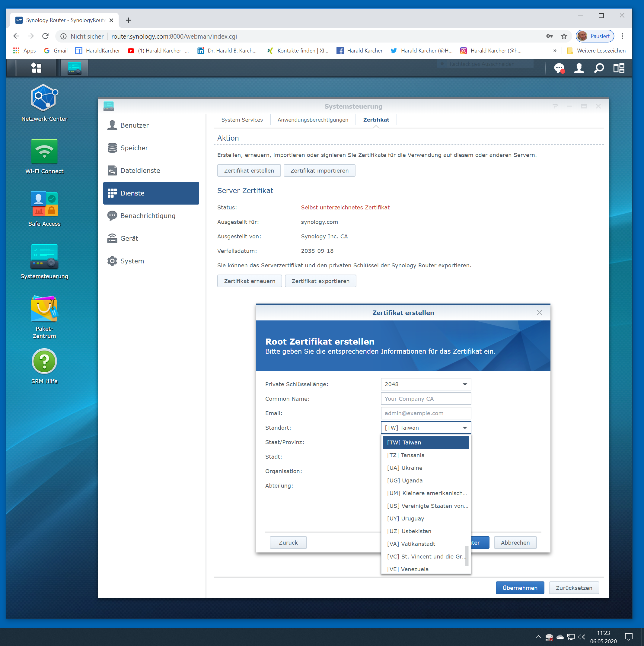The height and width of the screenshot is (646, 644).
Task: Switch to the System Services tab
Action: (x=242, y=120)
